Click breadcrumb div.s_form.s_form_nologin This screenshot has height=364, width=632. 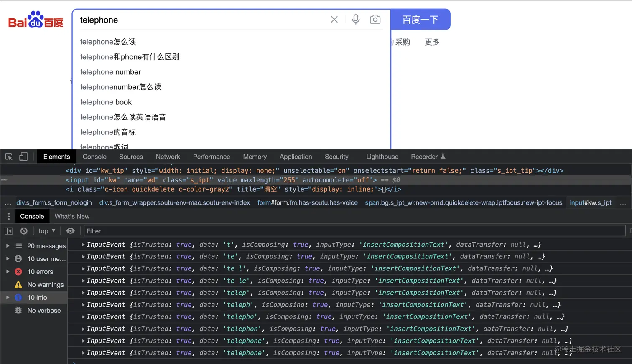54,202
